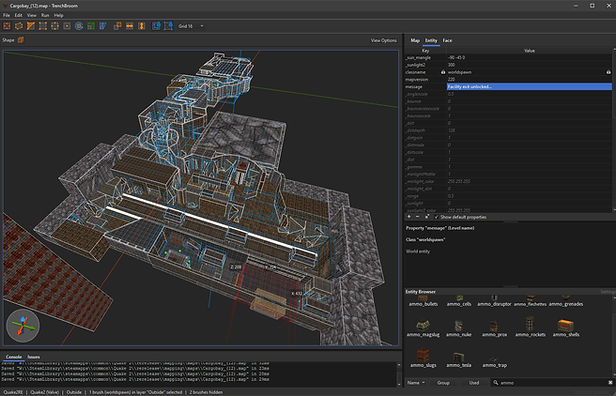Activate the Clip tool
616x396 pixels.
click(x=31, y=26)
